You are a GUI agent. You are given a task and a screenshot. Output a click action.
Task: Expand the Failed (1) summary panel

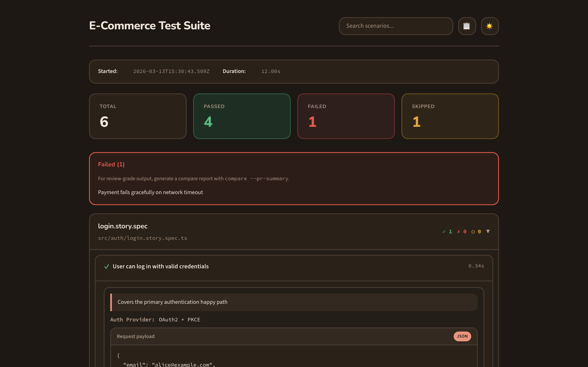[111, 164]
